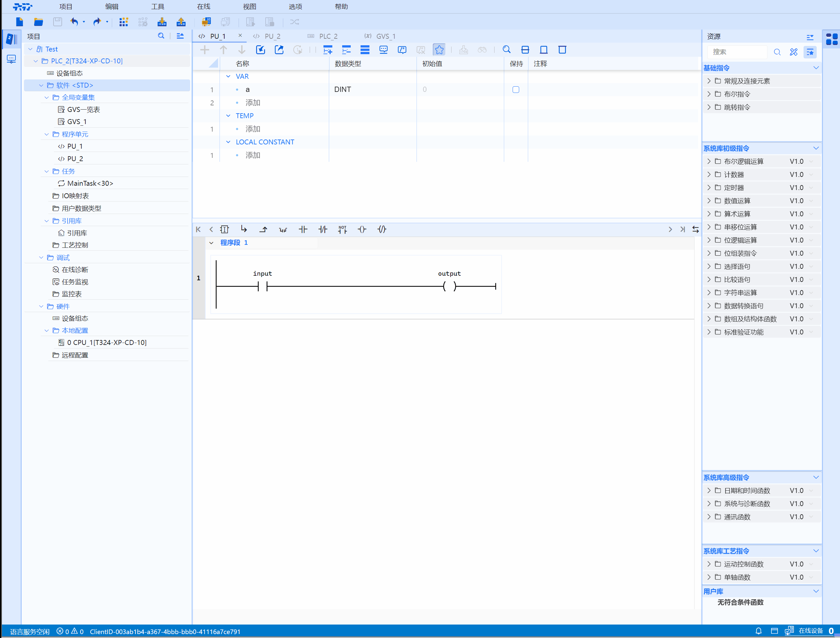Click the magnifier search icon in variable toolbar
Viewport: 840px width, 638px height.
pyautogui.click(x=506, y=50)
